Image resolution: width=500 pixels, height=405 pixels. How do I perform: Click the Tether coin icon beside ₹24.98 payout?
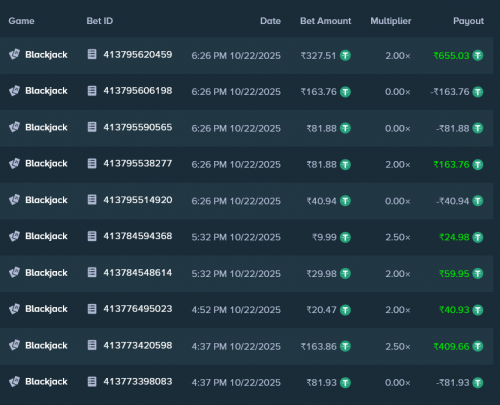point(478,237)
